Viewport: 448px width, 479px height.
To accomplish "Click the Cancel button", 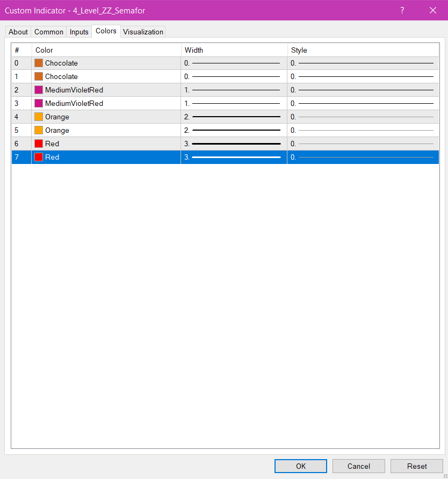I will coord(359,466).
